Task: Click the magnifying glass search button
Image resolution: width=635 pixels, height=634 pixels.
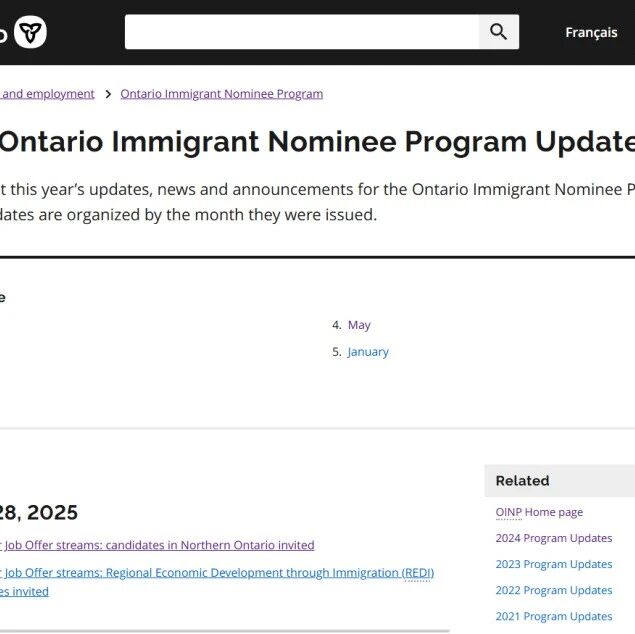Action: [499, 32]
